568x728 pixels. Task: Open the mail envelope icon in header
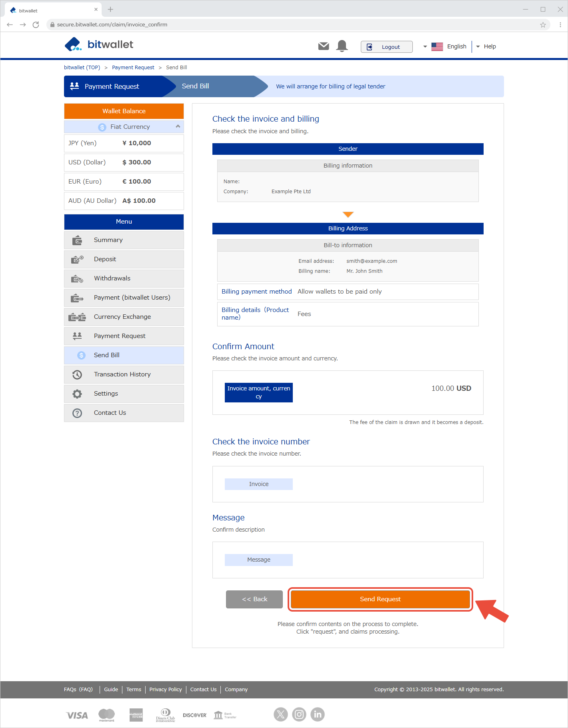(x=323, y=46)
